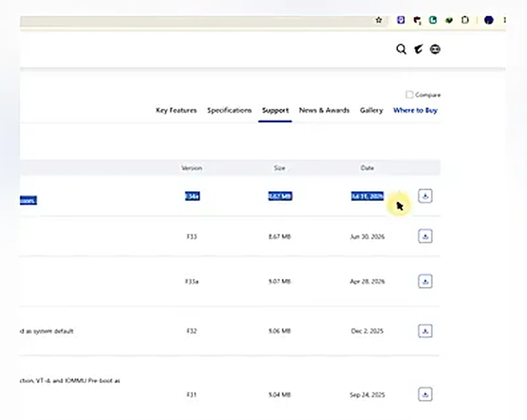
Task: Open the browser profile avatar
Action: click(489, 20)
